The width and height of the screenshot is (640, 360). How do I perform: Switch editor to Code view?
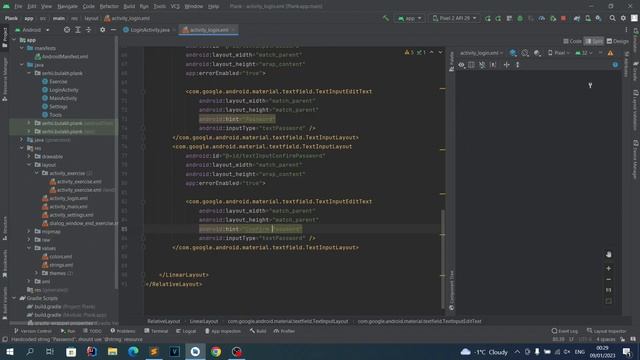click(x=572, y=41)
